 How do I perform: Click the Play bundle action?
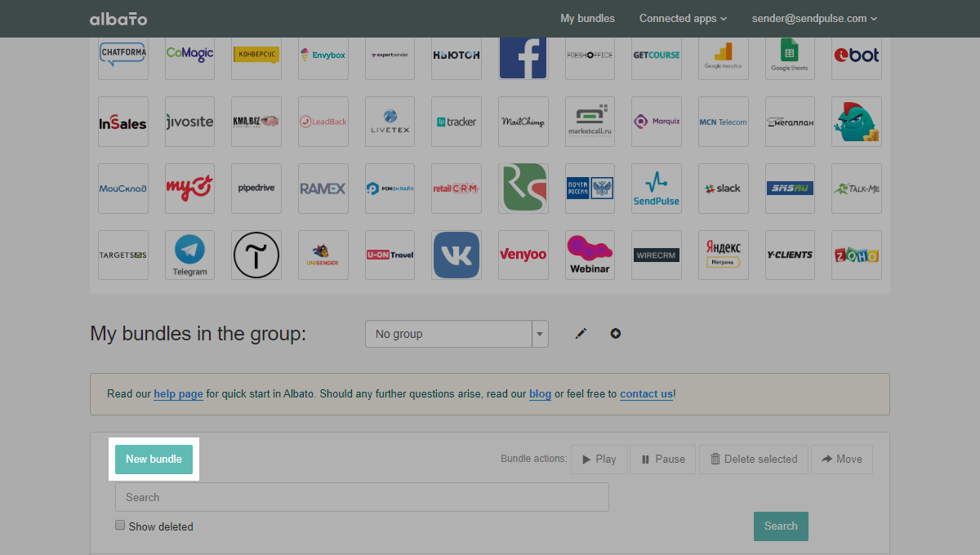[599, 459]
